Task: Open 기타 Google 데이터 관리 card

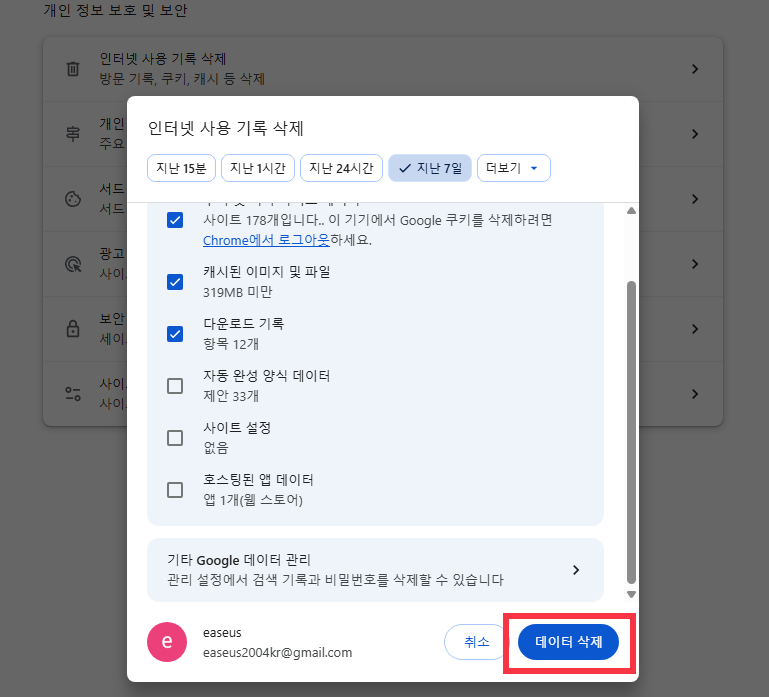Action: [x=375, y=570]
